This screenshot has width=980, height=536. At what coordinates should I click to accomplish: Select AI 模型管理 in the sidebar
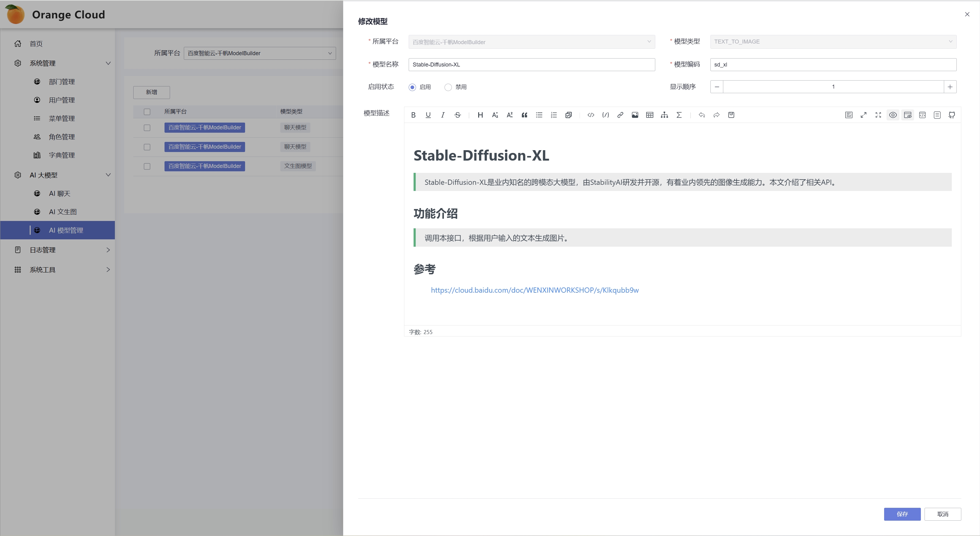58,230
